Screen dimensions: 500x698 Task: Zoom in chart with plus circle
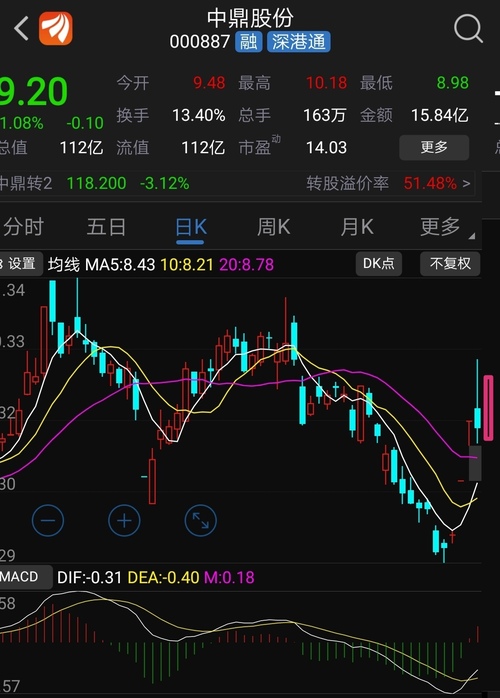124,520
